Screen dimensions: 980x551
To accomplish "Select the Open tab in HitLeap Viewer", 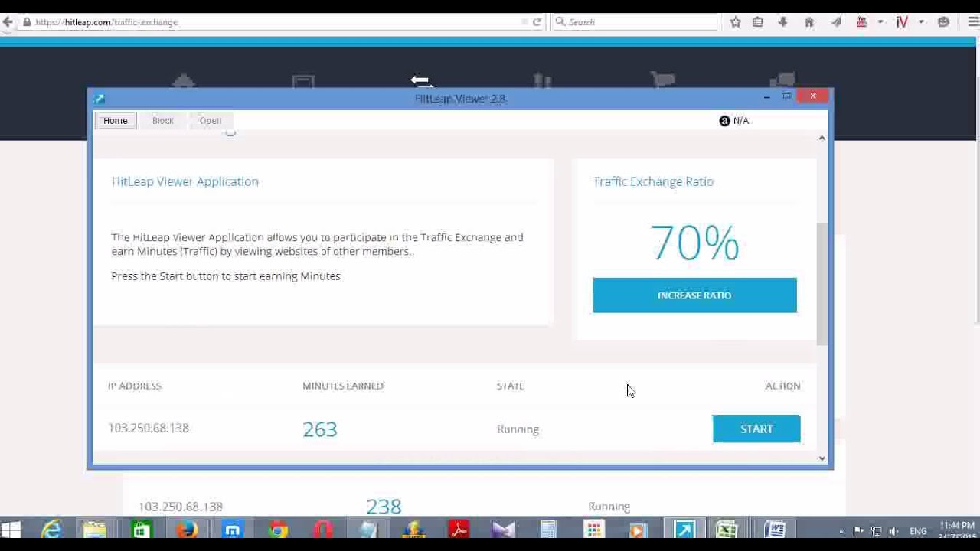I will coord(211,120).
